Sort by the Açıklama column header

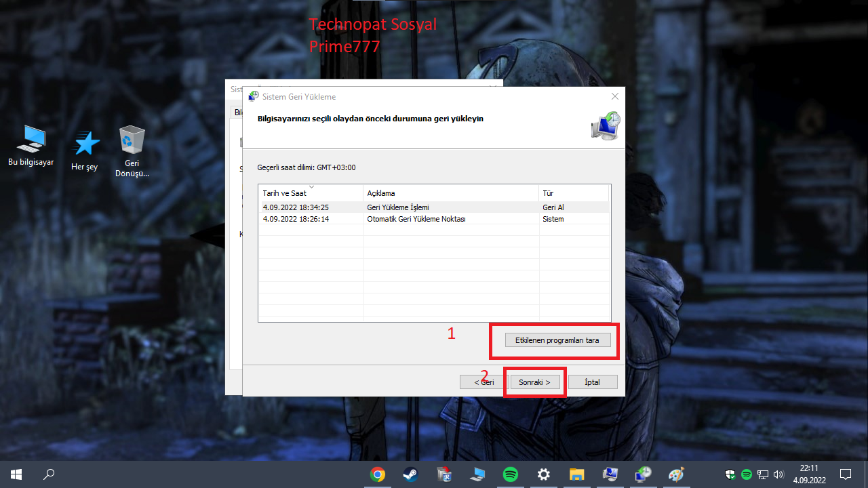452,193
